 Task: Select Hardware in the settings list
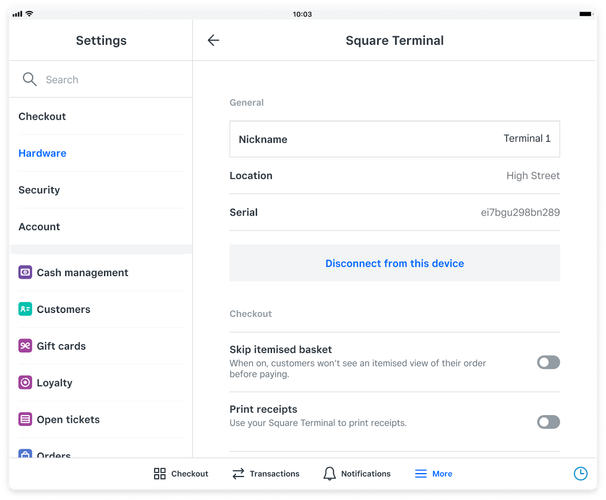point(42,153)
